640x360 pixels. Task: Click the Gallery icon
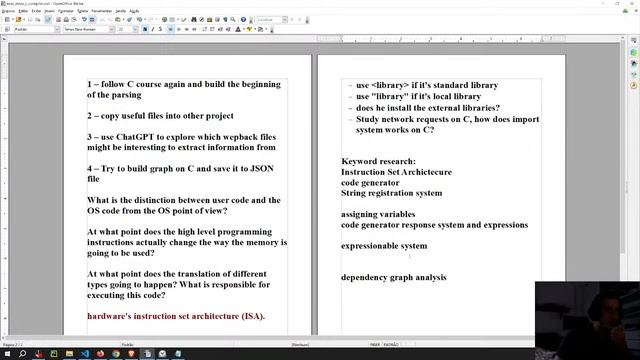coord(209,20)
